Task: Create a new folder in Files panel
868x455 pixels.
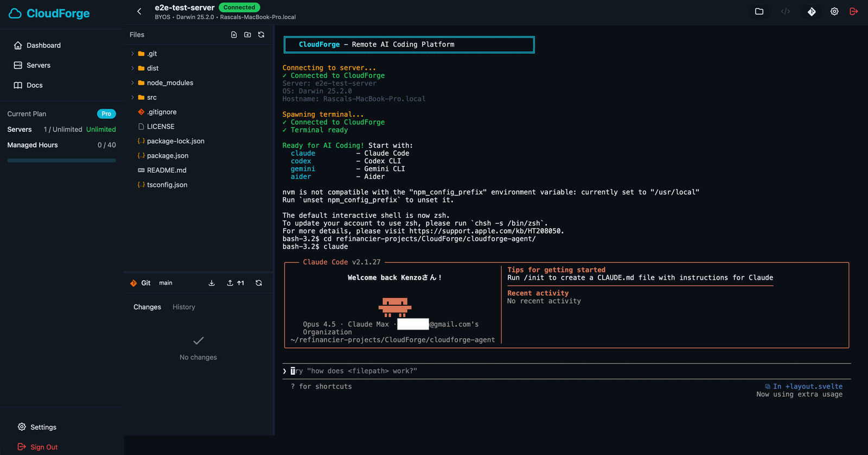Action: (x=247, y=35)
